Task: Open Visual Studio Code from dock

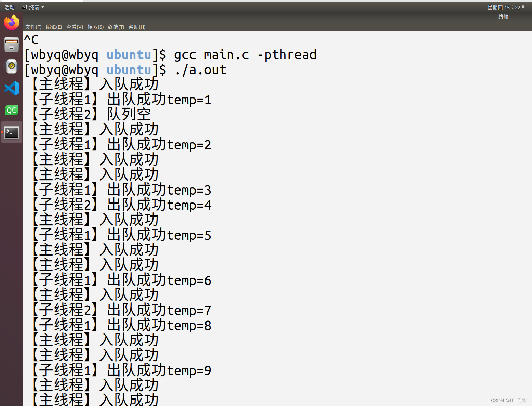Action: coord(12,88)
